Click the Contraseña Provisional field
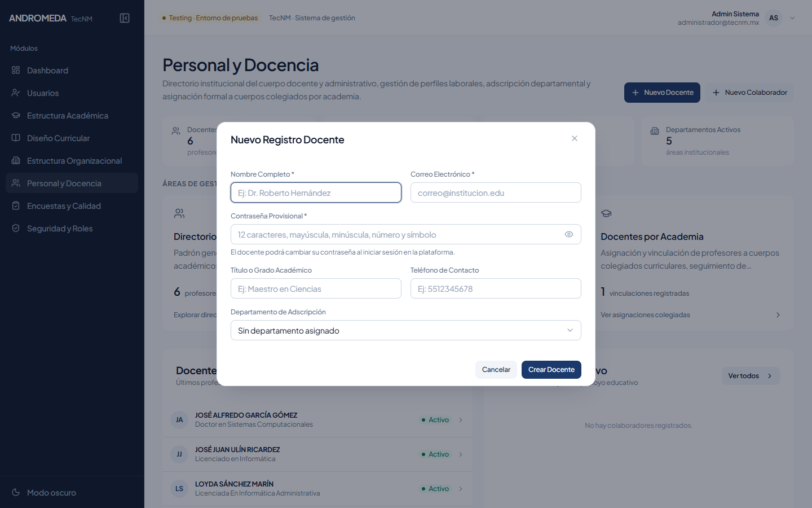812x508 pixels. point(406,234)
